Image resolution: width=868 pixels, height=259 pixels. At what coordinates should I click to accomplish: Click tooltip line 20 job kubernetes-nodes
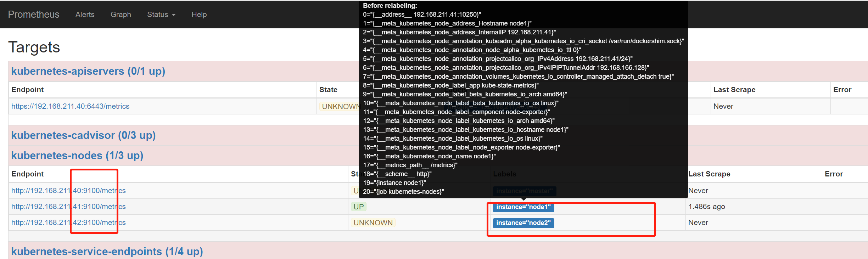[403, 192]
